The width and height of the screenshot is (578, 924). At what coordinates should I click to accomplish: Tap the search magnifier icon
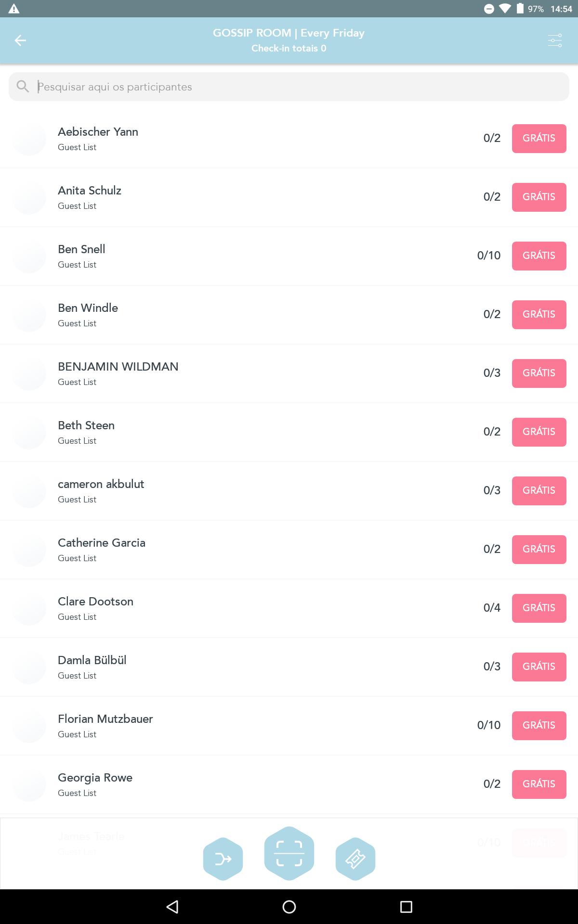click(23, 87)
